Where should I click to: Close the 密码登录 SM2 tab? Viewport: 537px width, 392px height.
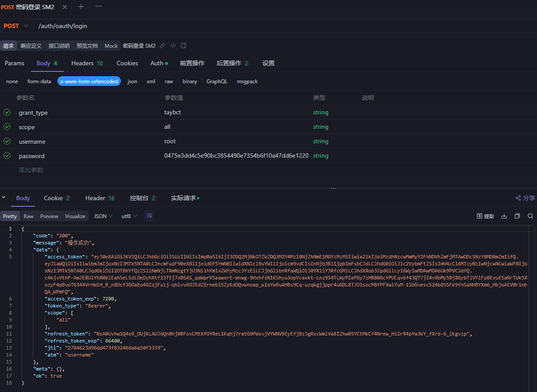click(65, 7)
